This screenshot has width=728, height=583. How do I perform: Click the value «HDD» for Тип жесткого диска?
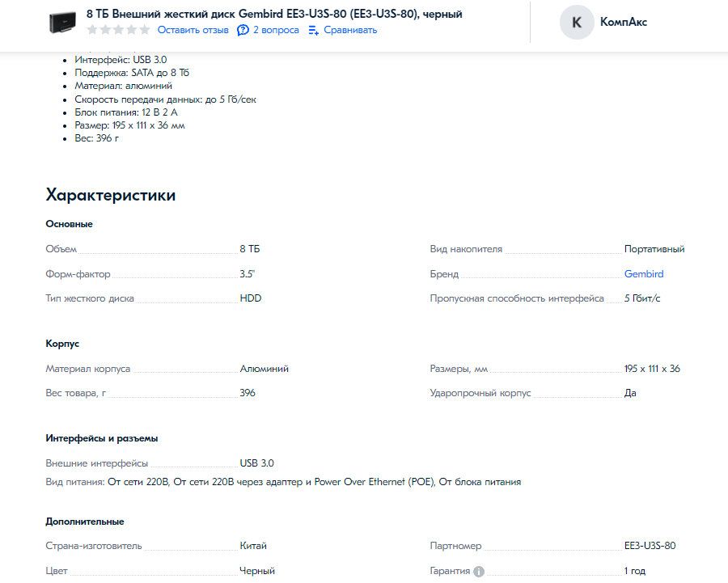(x=251, y=298)
